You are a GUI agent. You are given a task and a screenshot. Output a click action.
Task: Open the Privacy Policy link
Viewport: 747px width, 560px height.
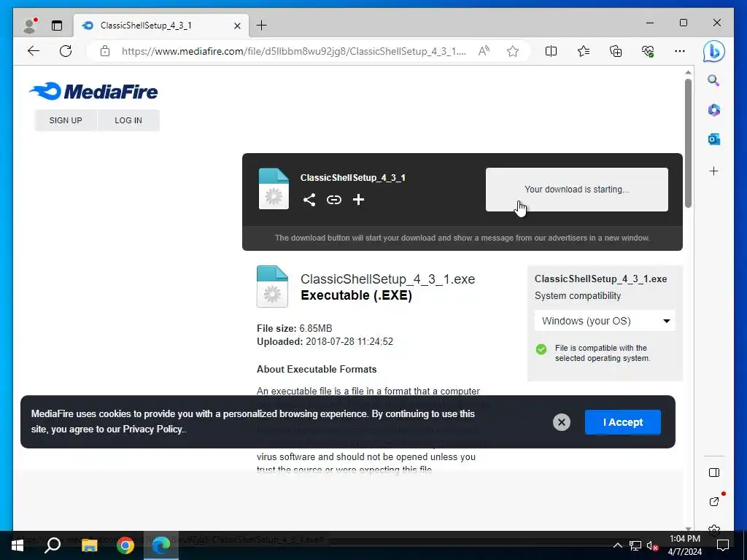pos(152,429)
